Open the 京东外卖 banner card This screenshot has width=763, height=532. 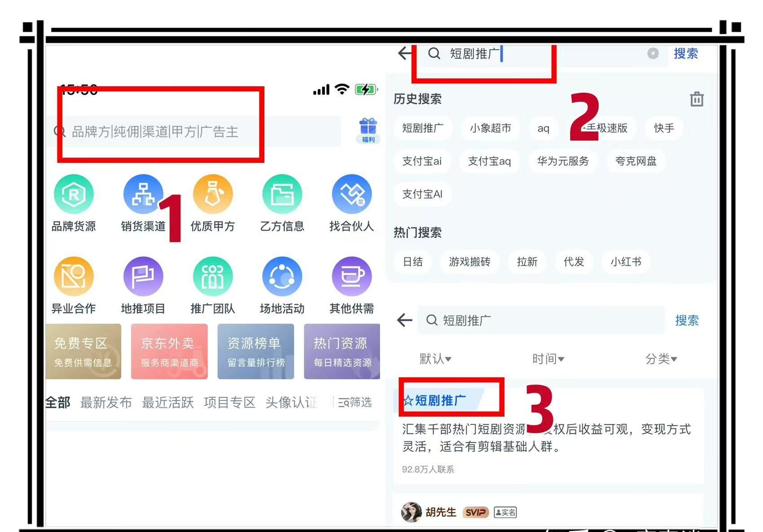(x=169, y=352)
